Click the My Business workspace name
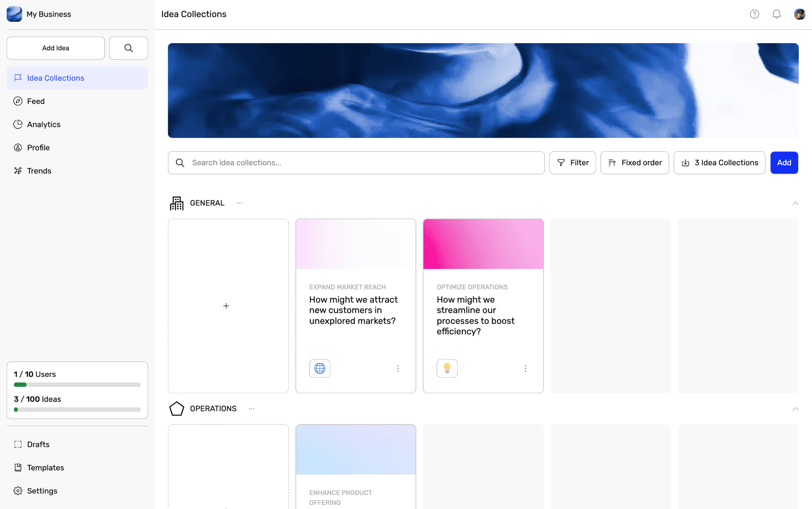This screenshot has width=812, height=509. tap(49, 14)
